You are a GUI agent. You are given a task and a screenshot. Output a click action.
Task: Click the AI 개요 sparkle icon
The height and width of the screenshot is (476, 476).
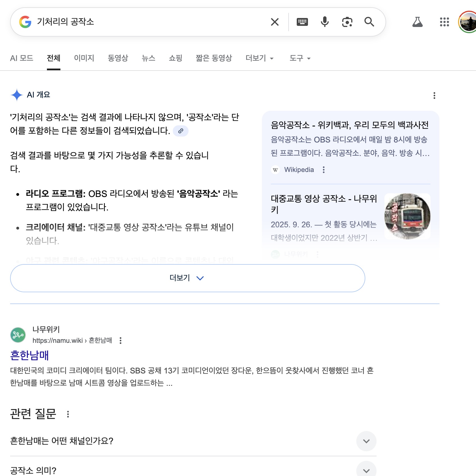click(x=17, y=95)
